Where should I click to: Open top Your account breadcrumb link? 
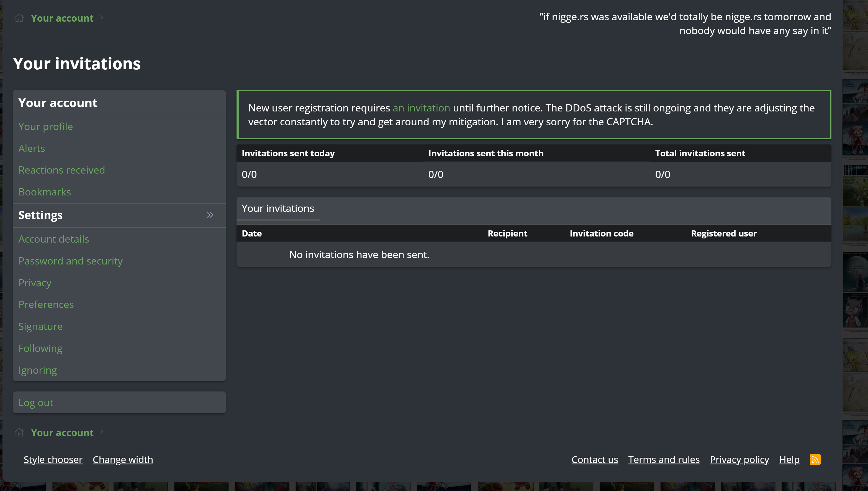tap(62, 18)
